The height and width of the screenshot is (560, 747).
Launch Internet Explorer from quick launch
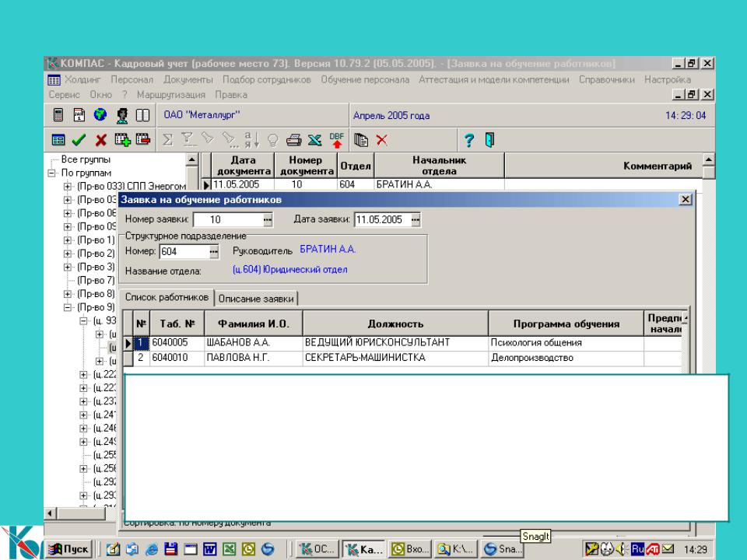coord(152,549)
